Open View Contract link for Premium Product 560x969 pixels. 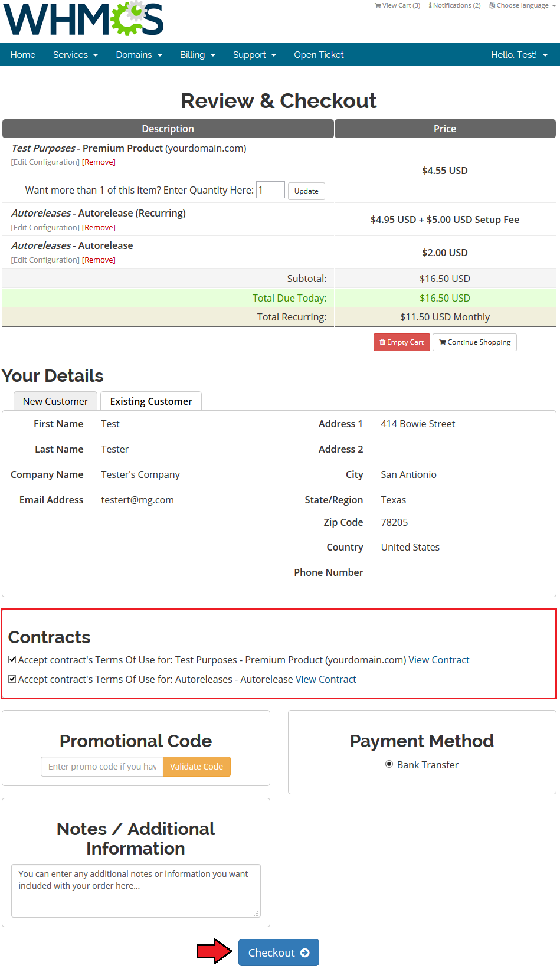click(438, 660)
